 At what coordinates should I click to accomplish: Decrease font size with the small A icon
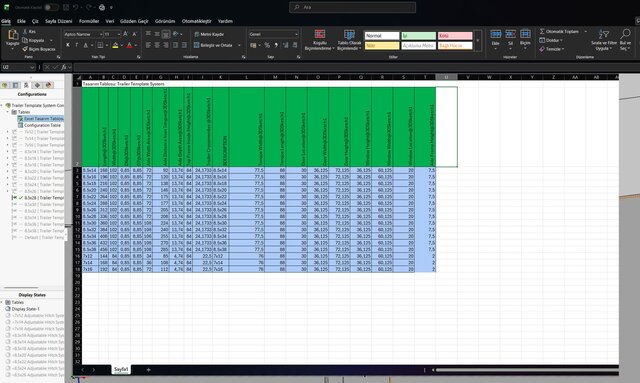tap(134, 34)
